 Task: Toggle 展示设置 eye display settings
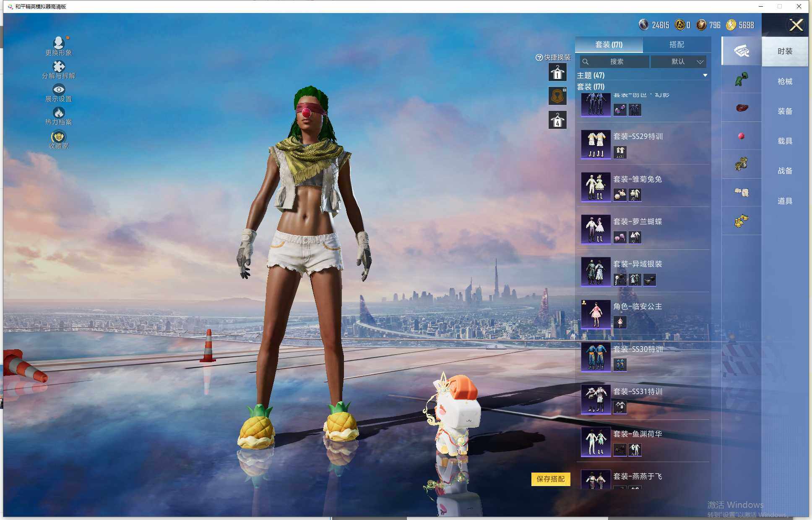tap(58, 89)
